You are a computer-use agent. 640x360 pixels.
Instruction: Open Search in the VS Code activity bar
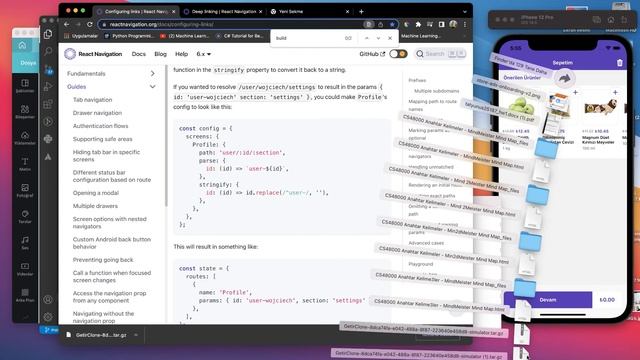(x=48, y=51)
